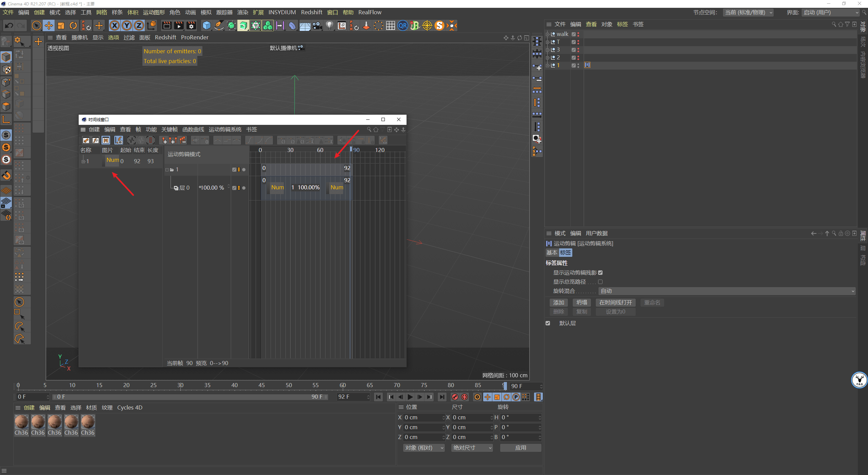Open the 旋转混合 dropdown
Screen dimensions: 868x475
pyautogui.click(x=727, y=291)
